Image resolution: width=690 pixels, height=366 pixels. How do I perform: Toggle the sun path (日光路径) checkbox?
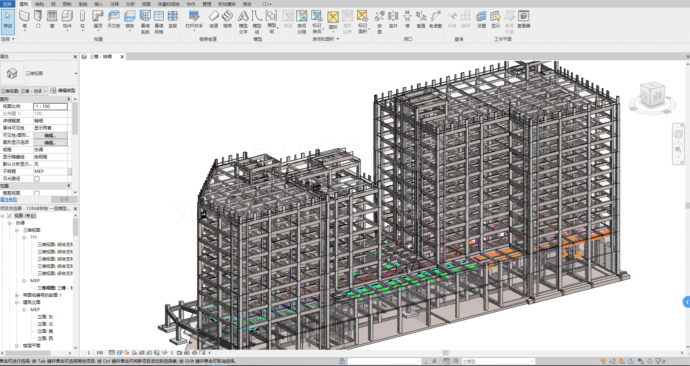[37, 179]
